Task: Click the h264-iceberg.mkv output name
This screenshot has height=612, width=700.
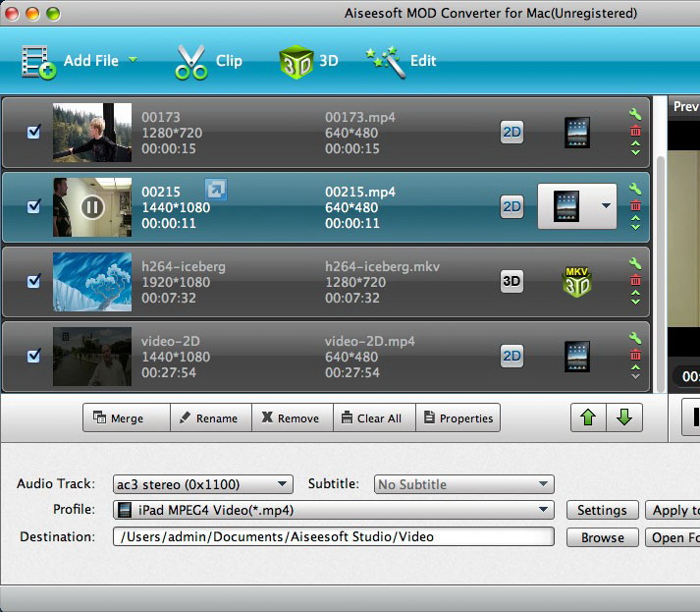Action: click(382, 266)
